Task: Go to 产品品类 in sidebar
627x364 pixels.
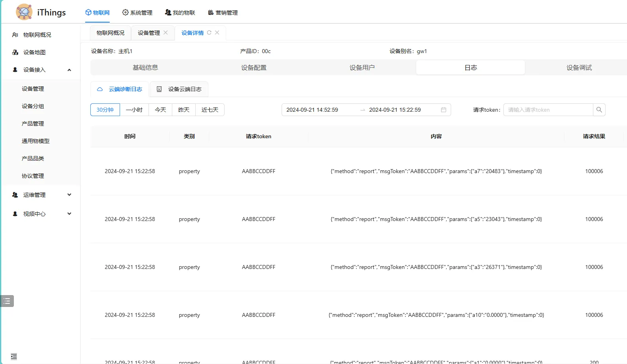Action: 33,158
